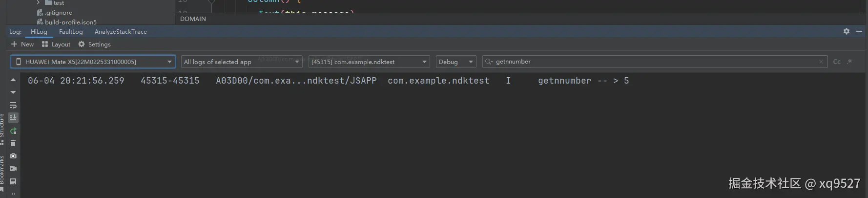Toggle Regex matching for log search
Viewport: 868px width, 198px height.
pos(850,62)
